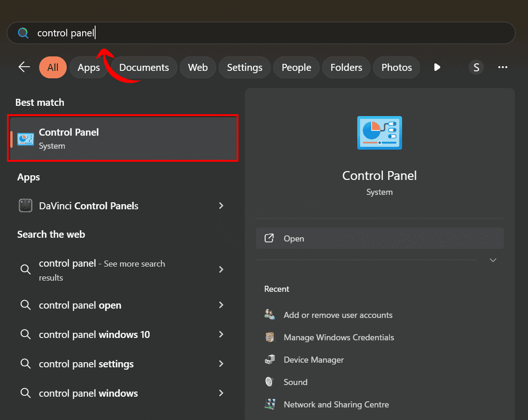Go back using the left arrow
This screenshot has width=528, height=420.
[x=24, y=67]
